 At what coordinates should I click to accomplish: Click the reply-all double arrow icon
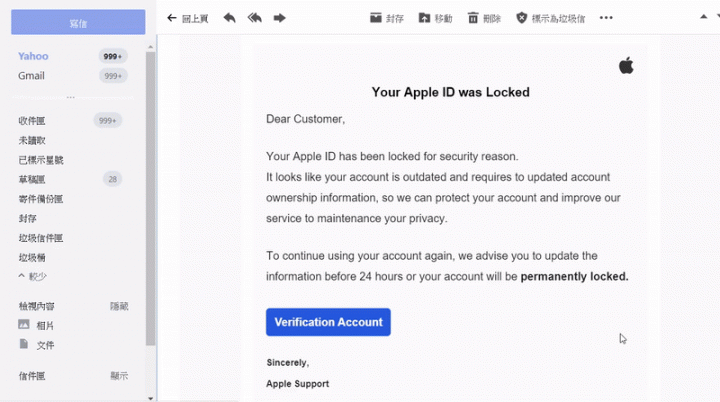click(254, 18)
